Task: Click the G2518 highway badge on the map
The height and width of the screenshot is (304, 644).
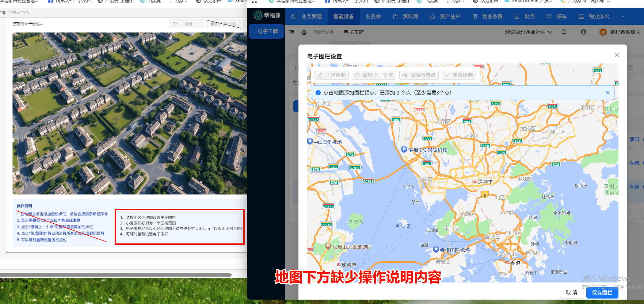Action: 369,181
